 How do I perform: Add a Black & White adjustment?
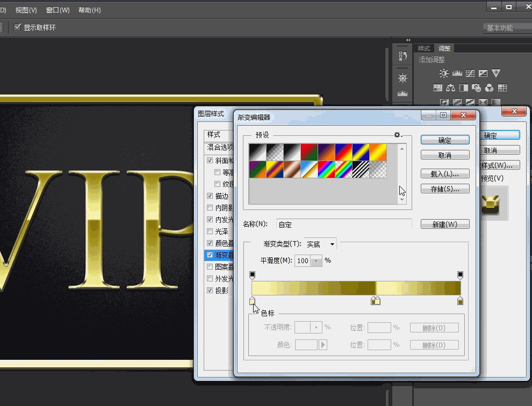pyautogui.click(x=463, y=88)
